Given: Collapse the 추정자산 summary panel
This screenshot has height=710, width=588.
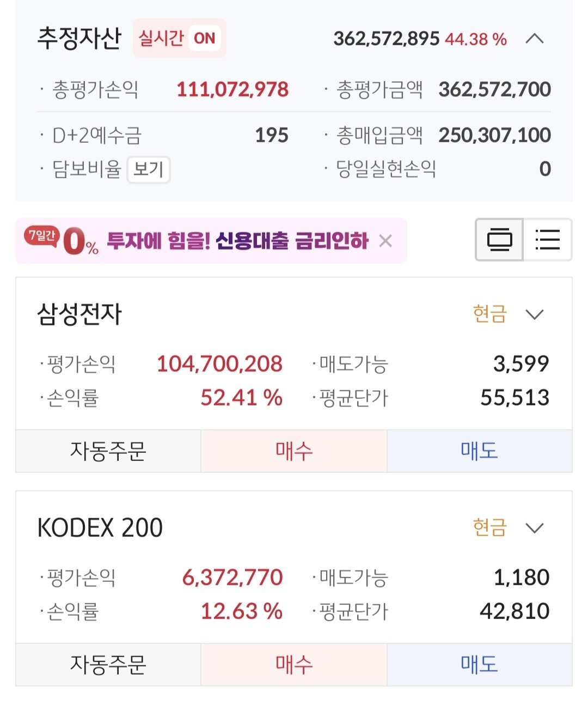Looking at the screenshot, I should click(535, 39).
